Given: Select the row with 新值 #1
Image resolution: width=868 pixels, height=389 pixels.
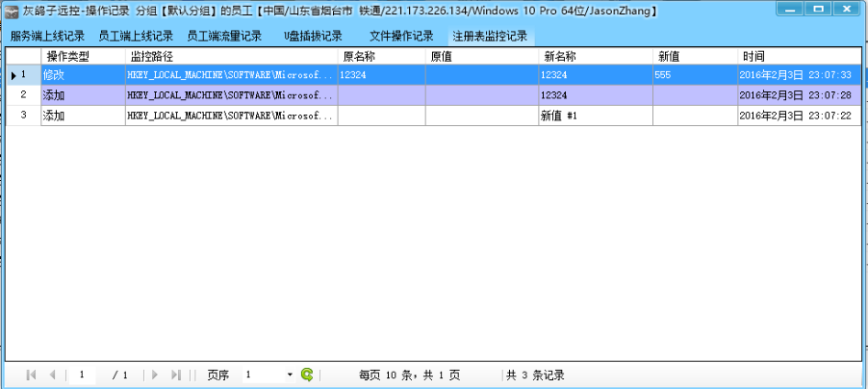Looking at the screenshot, I should pos(559,116).
